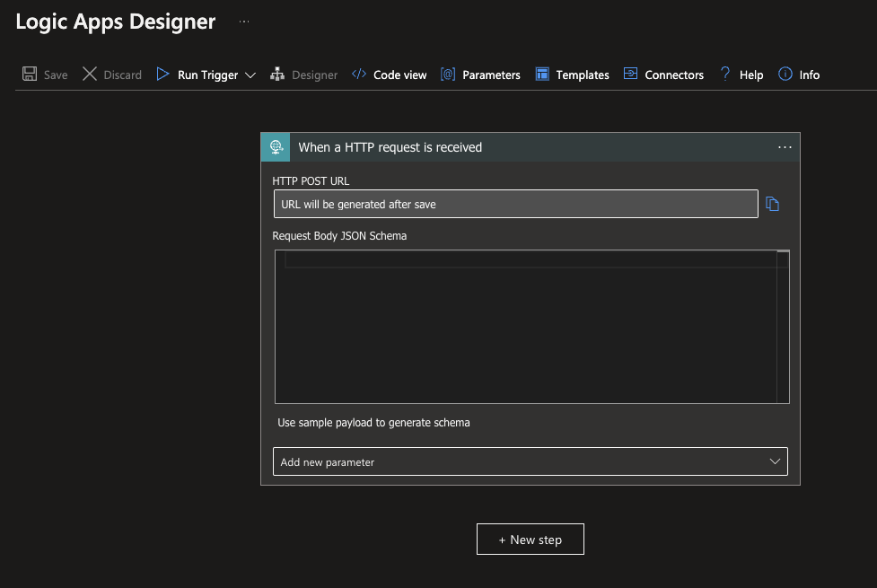This screenshot has height=588, width=877.
Task: Click 'Use sample payload to generate schema'
Action: click(x=373, y=423)
